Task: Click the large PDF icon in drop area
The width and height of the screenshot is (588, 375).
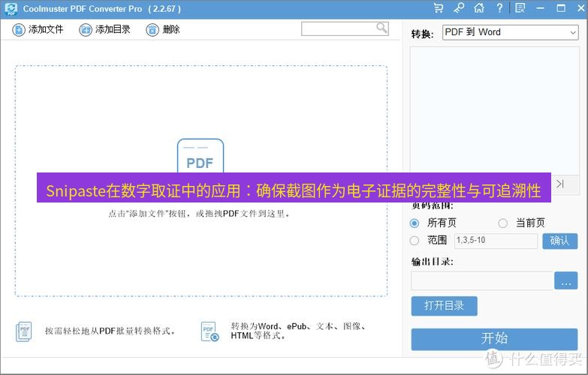Action: pos(201,156)
